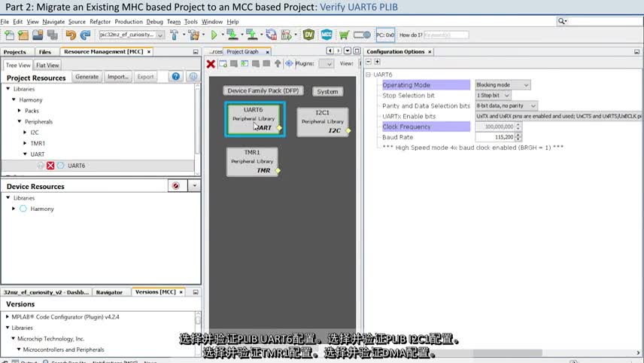Click the MCC icon in the main toolbar
644x363 pixels.
tap(327, 35)
